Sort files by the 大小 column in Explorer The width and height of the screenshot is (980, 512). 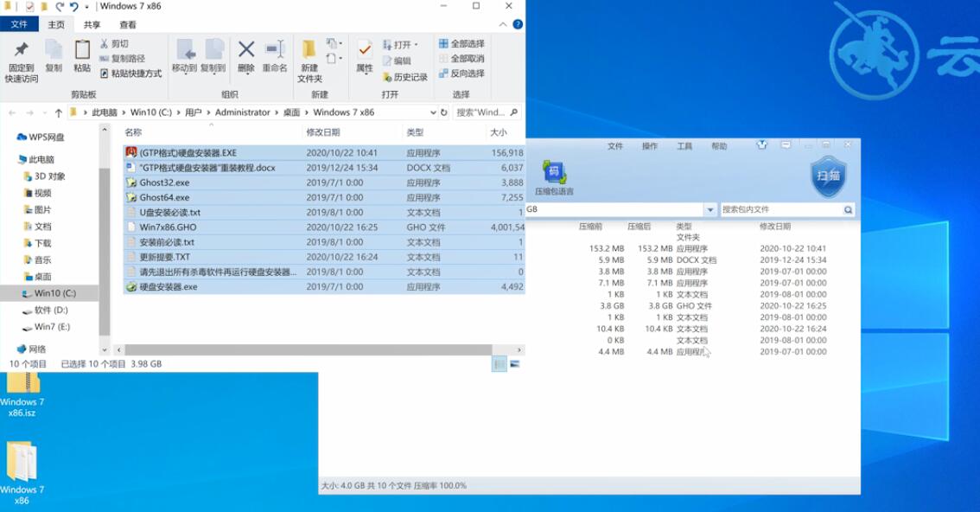click(498, 132)
